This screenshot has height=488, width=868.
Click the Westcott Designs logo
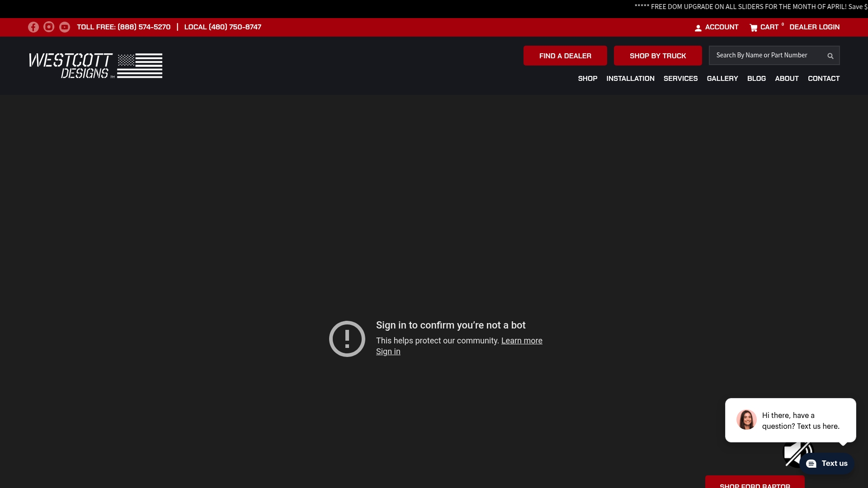coord(95,66)
